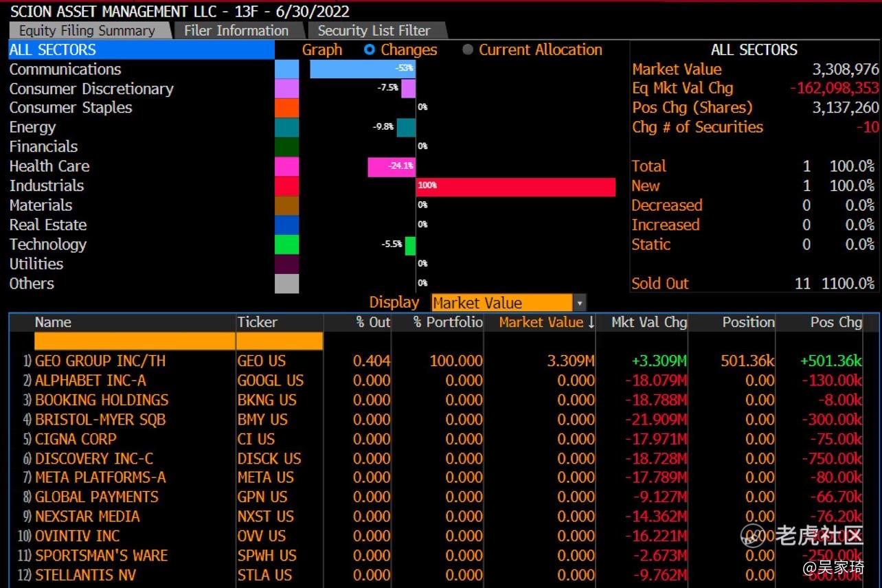Select the Industrials sector
This screenshot has width=882, height=588.
47,185
